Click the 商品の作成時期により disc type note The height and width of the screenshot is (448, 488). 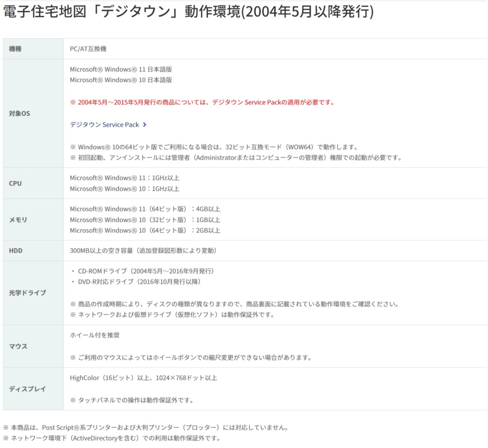235,304
